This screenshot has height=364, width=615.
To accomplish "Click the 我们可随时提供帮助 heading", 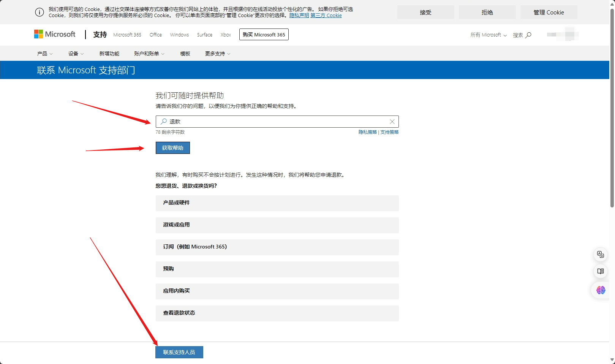I will pos(190,95).
